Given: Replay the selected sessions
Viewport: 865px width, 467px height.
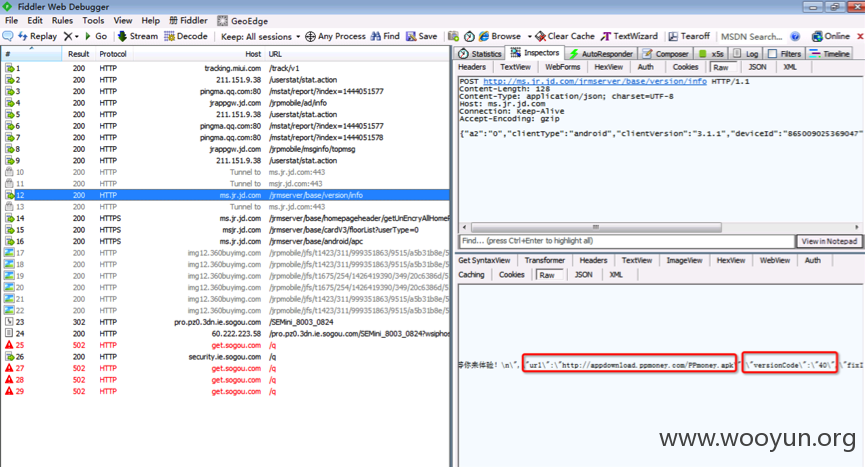Looking at the screenshot, I should pyautogui.click(x=38, y=36).
